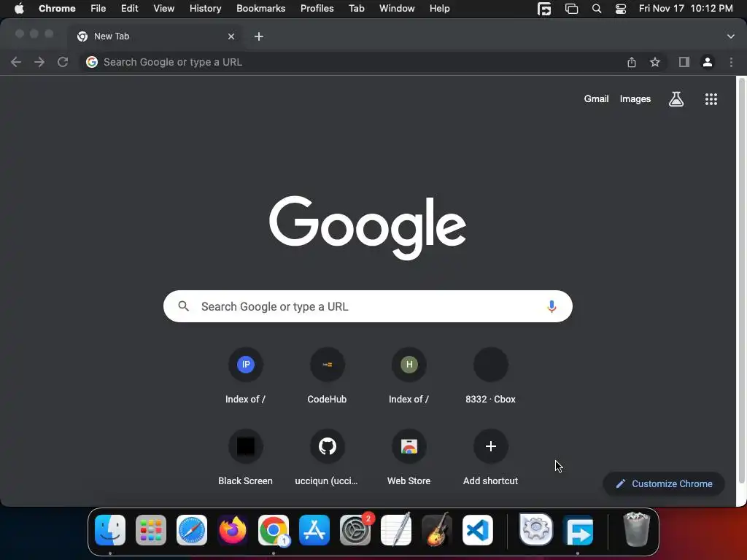Focus the Google search box
The height and width of the screenshot is (560, 747).
pyautogui.click(x=368, y=306)
